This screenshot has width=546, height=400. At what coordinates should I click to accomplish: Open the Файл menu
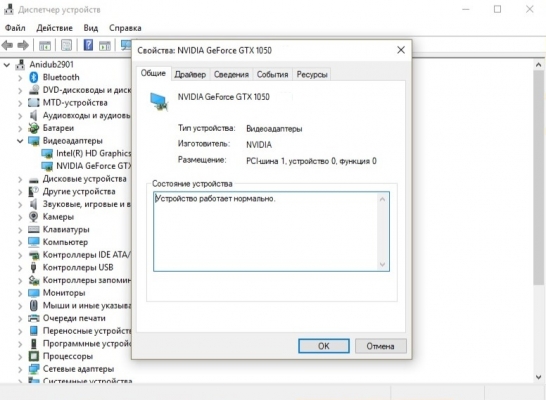(x=15, y=28)
